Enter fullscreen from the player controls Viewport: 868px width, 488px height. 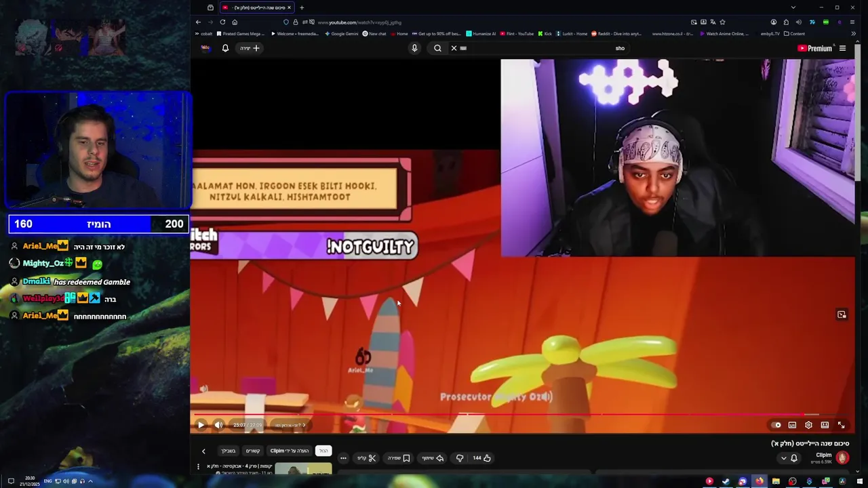point(841,425)
